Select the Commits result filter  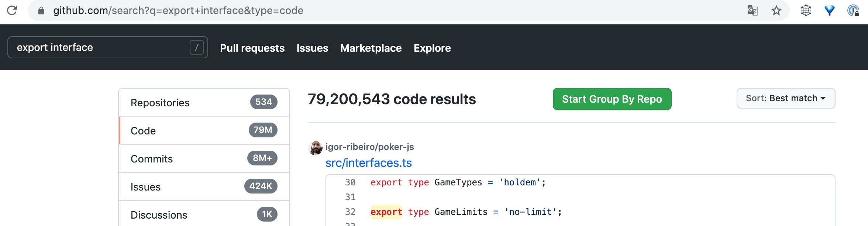coord(204,158)
